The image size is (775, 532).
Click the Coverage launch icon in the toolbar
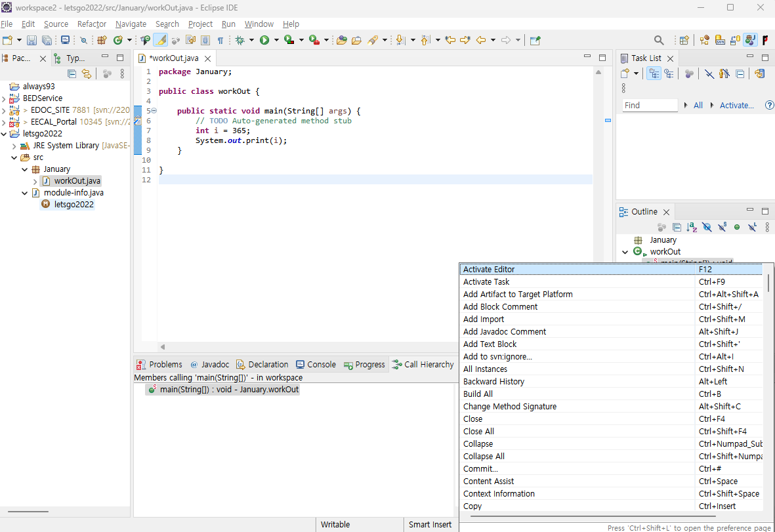pos(289,41)
